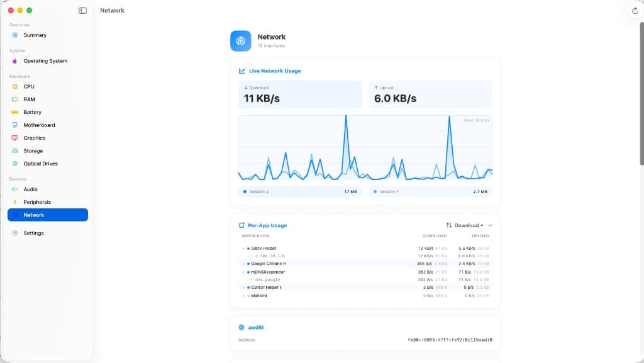Open the Summary section
Viewport: 644px width, 363px height.
click(48, 35)
